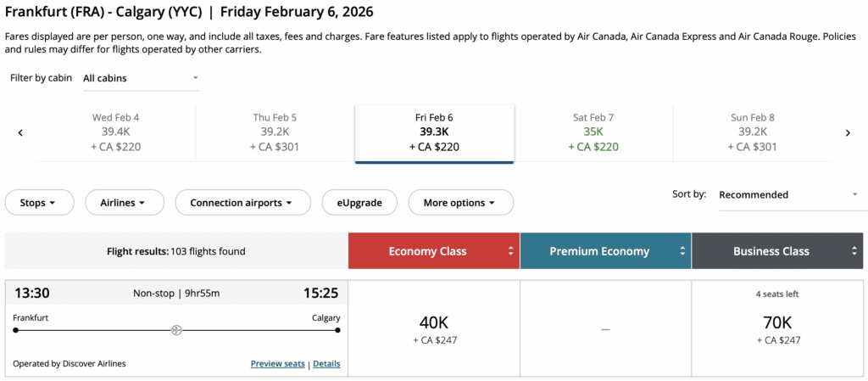Click the next dates right arrow
Viewport: 868px width, 381px height.
tap(847, 132)
